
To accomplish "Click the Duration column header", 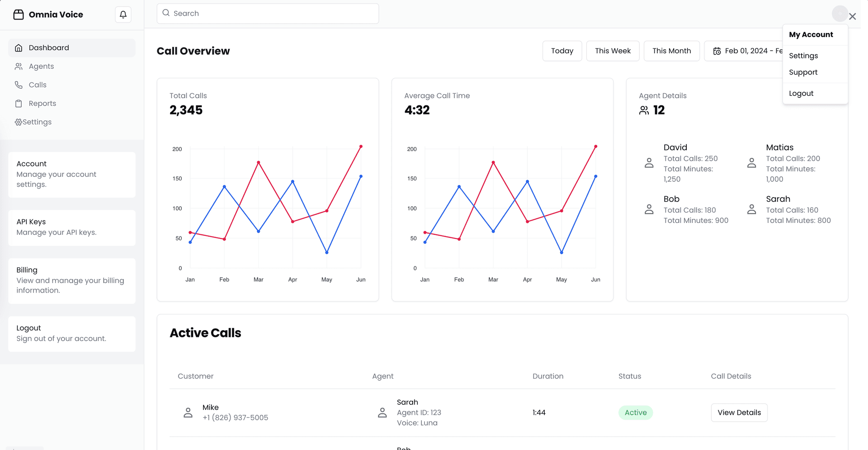I will pos(548,376).
